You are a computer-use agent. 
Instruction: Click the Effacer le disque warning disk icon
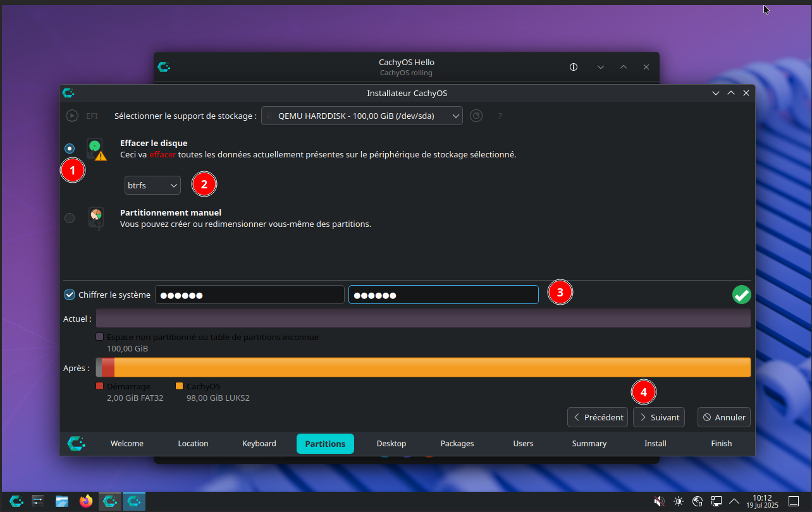pyautogui.click(x=95, y=149)
